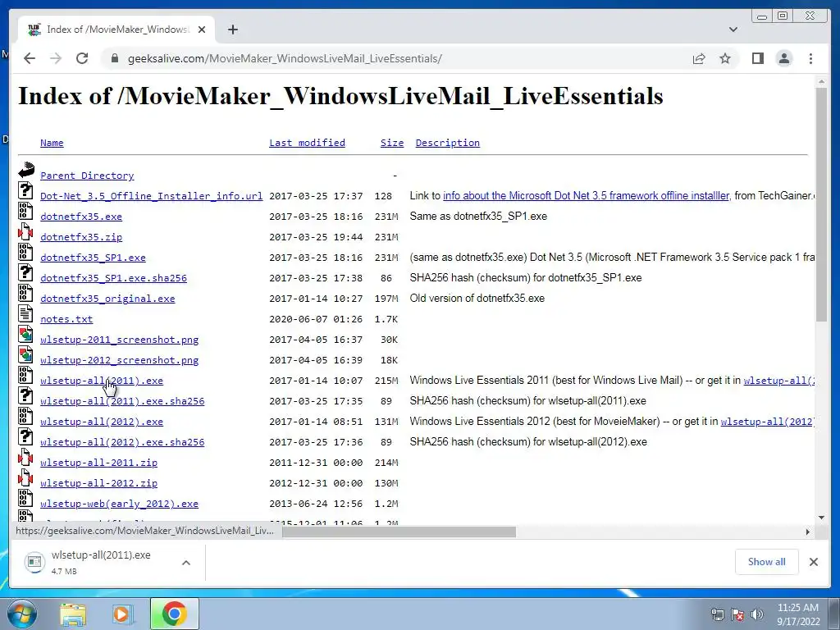Open notes.txt
The width and height of the screenshot is (840, 630).
(66, 319)
